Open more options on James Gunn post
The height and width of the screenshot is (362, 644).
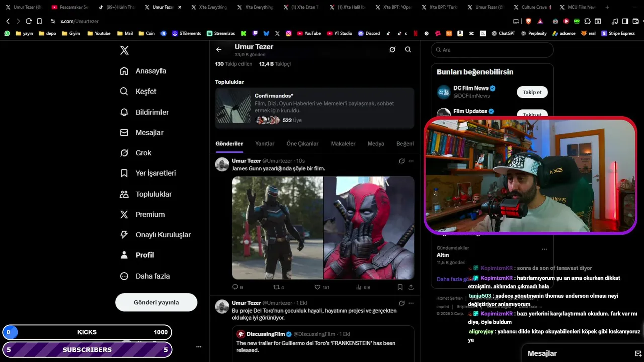[x=411, y=161]
